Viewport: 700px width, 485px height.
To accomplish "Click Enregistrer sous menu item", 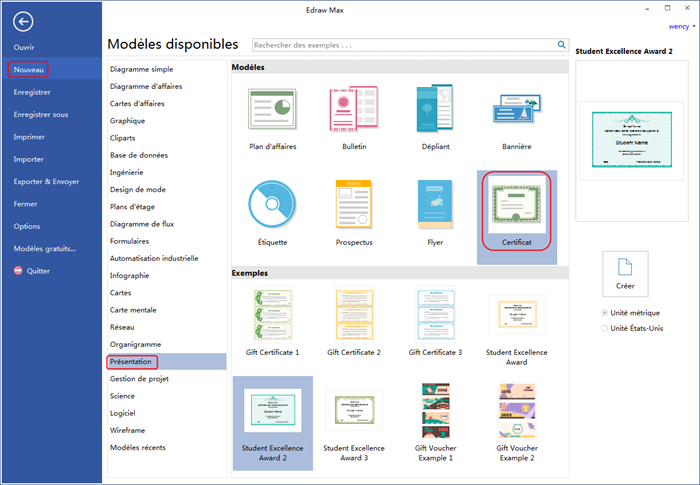I will [41, 114].
